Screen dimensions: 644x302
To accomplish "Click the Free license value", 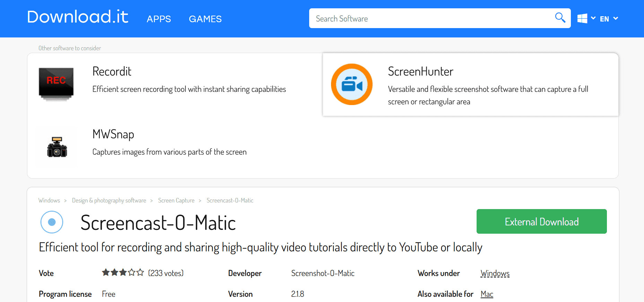I will 108,294.
